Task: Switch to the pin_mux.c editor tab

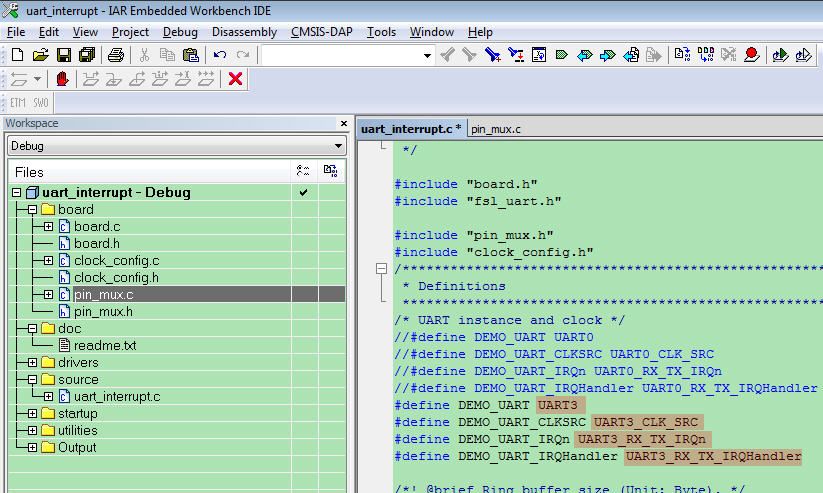Action: (495, 129)
